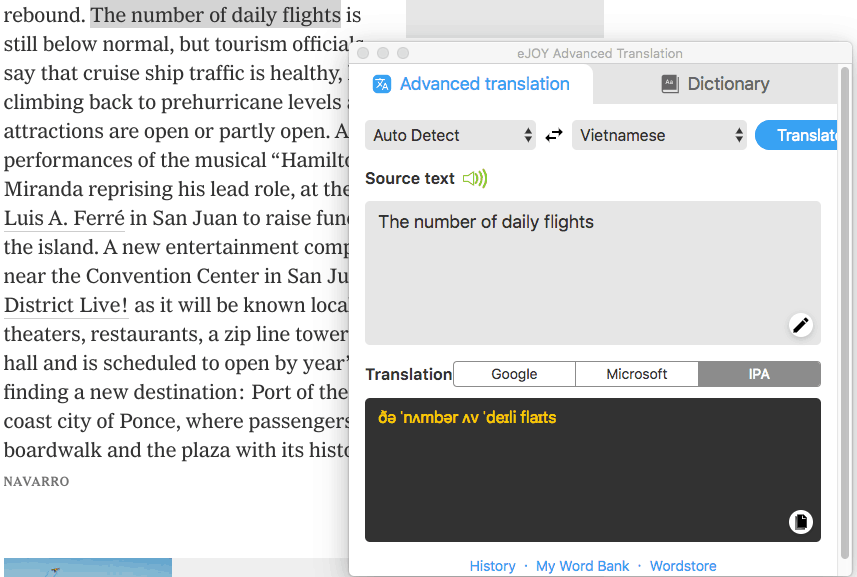The height and width of the screenshot is (577, 857).
Task: Open My Word Bank link
Action: click(583, 566)
